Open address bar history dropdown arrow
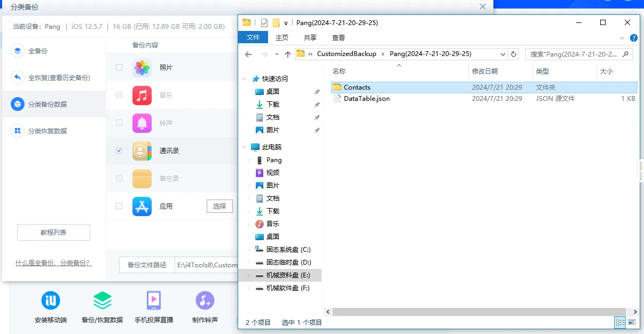 tap(503, 54)
